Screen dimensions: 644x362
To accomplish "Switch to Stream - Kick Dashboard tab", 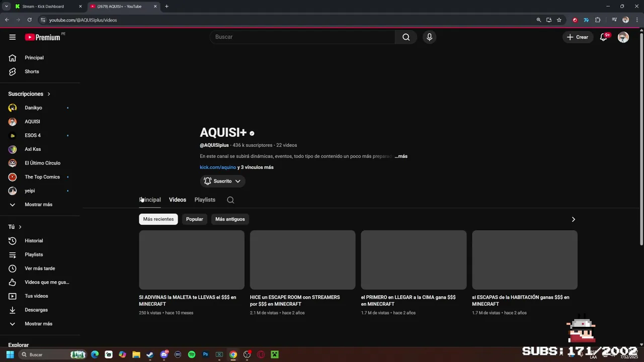I will click(48, 7).
